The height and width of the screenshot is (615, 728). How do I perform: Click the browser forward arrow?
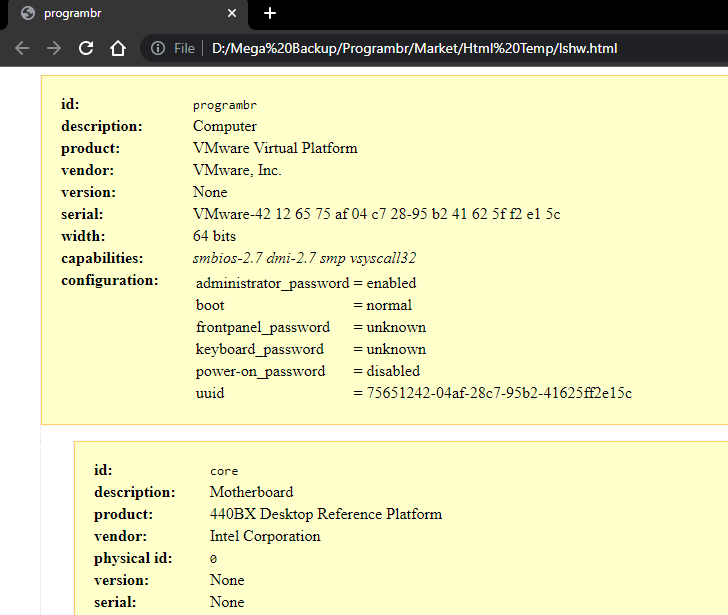(x=54, y=48)
